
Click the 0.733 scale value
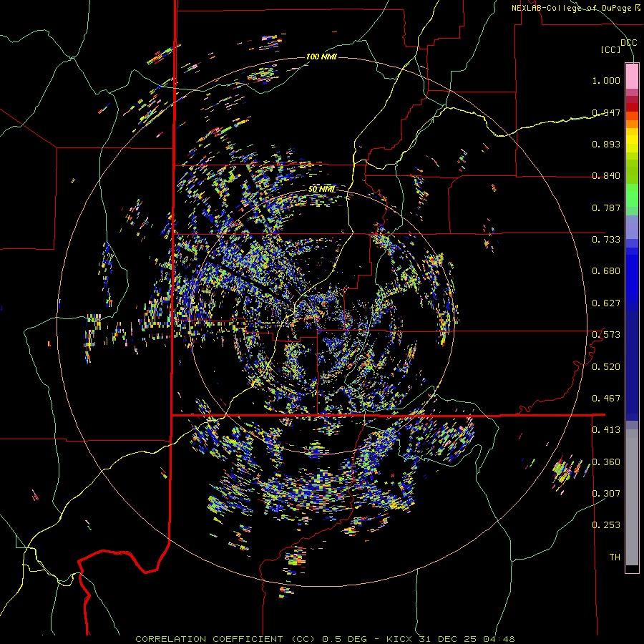point(606,240)
